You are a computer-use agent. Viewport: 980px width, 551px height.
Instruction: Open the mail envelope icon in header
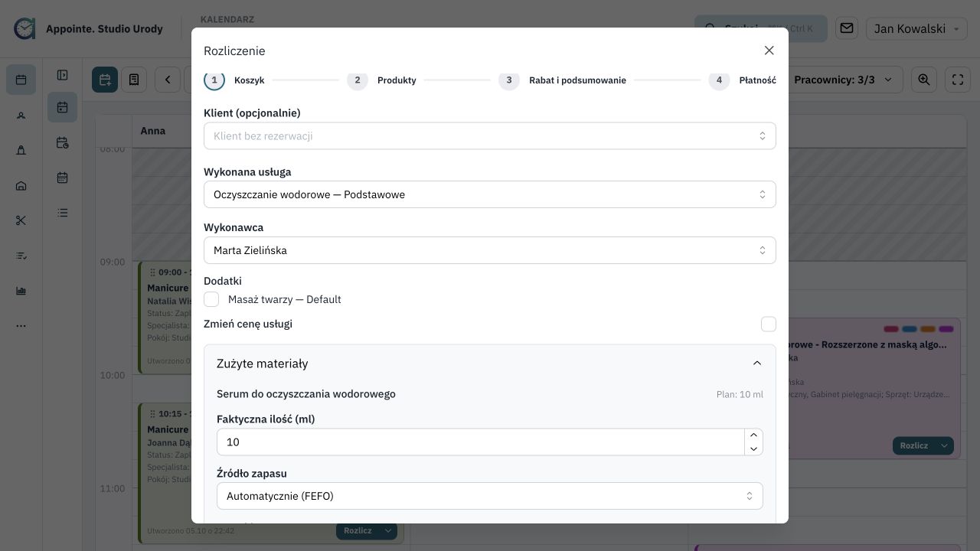coord(847,28)
